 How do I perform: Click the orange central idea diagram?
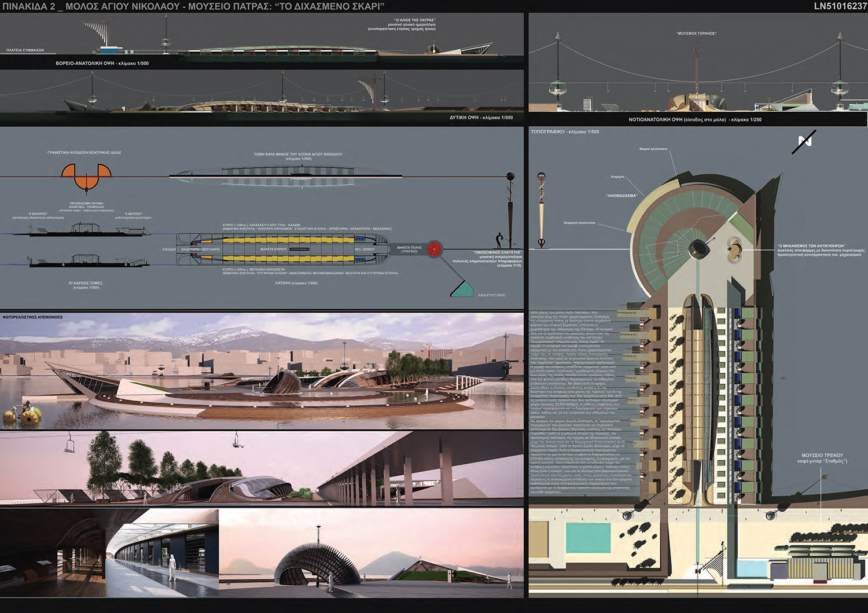(x=87, y=177)
